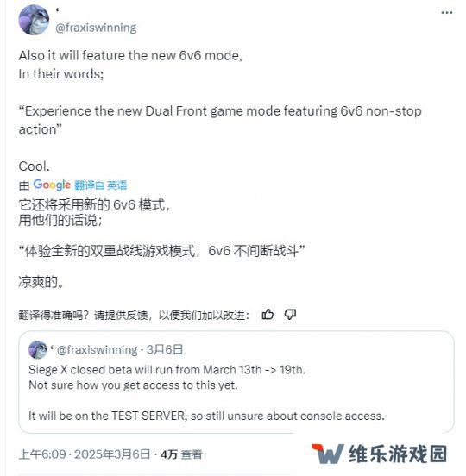
Task: Open @fraxiswinning handle at the top
Action: (x=96, y=28)
